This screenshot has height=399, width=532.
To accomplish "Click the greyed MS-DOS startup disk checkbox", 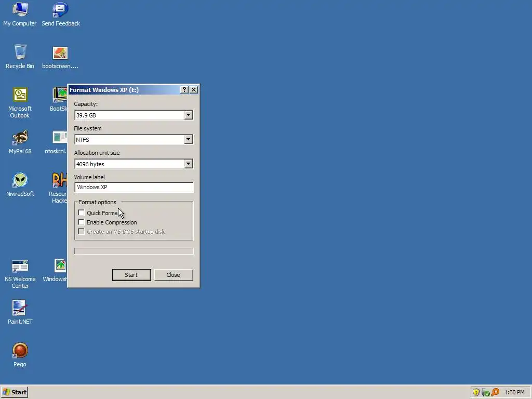I will [81, 231].
